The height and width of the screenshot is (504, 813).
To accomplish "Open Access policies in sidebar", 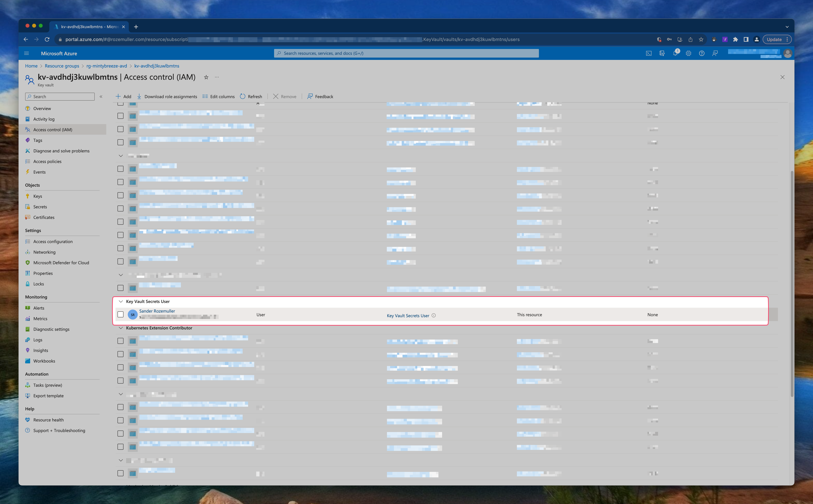I will pos(47,161).
